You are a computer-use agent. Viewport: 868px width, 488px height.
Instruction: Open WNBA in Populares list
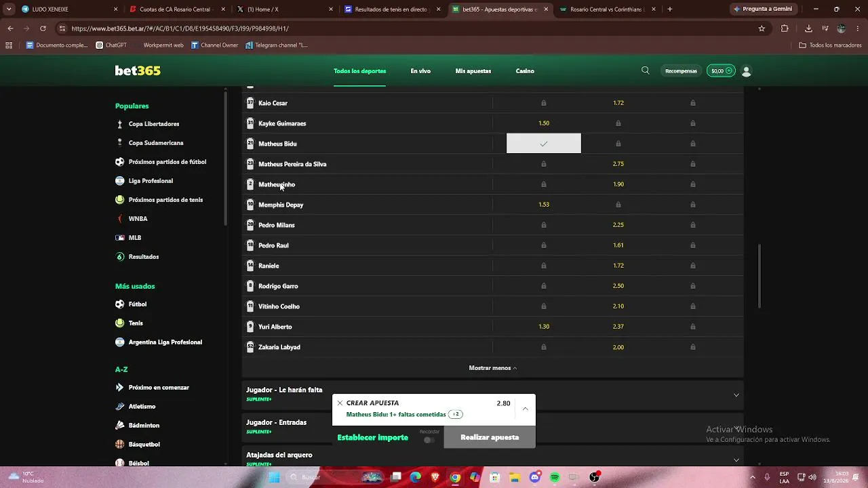point(138,219)
